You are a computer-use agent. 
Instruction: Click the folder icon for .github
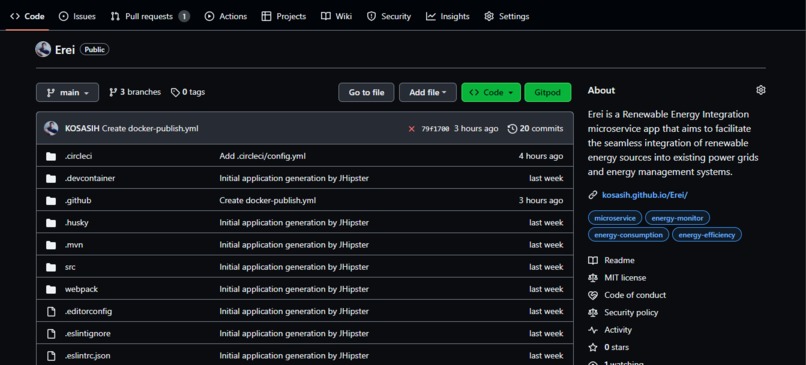pos(51,200)
